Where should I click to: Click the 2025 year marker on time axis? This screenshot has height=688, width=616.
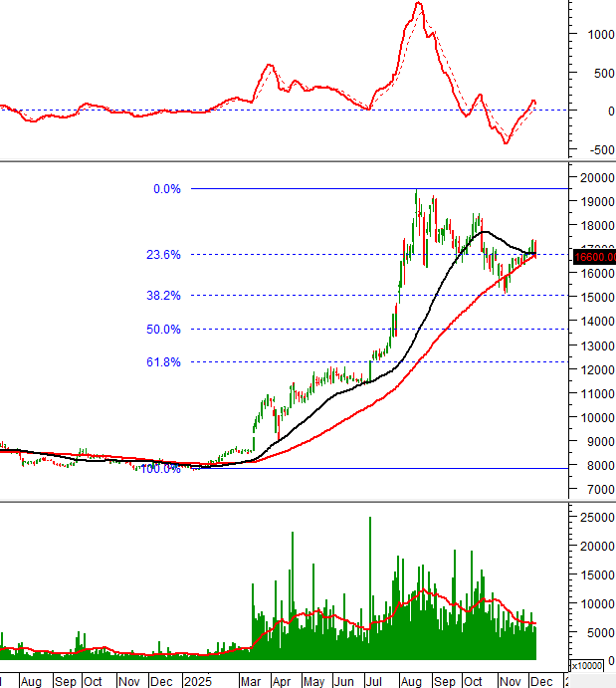click(197, 681)
